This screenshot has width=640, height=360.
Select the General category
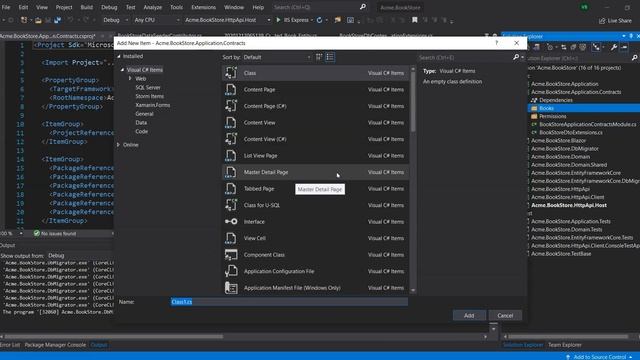[144, 114]
